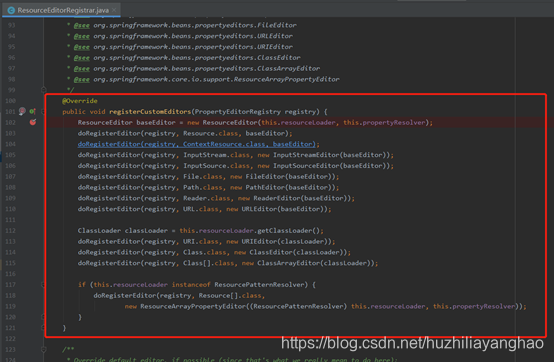The image size is (554, 362).
Task: Click Resource.class on line 103
Action: [211, 133]
